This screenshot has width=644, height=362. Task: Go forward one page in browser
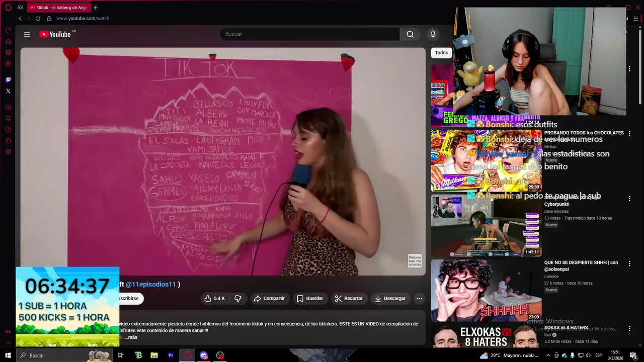point(29,19)
